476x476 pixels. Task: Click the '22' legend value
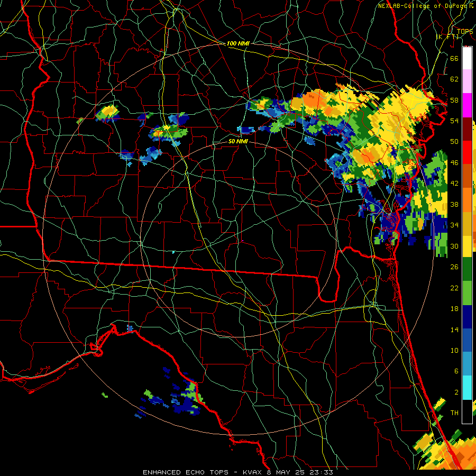pyautogui.click(x=454, y=288)
